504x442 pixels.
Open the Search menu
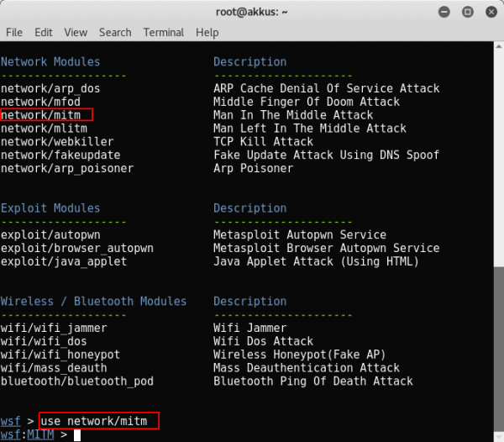[115, 32]
